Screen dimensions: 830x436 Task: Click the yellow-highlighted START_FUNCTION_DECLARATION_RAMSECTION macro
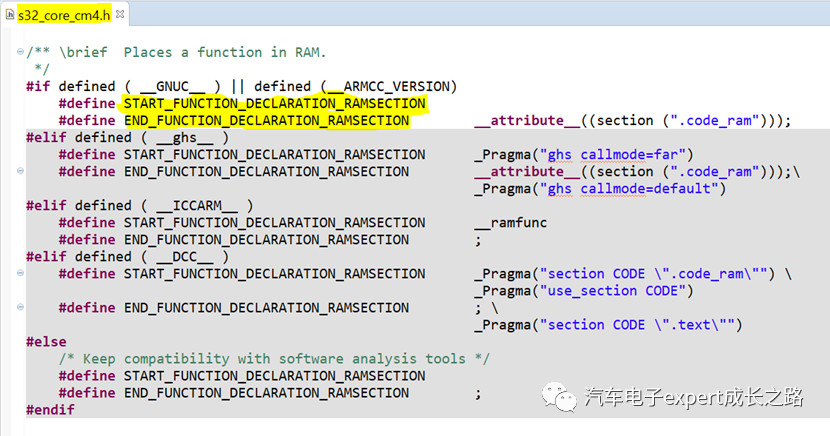[x=274, y=103]
